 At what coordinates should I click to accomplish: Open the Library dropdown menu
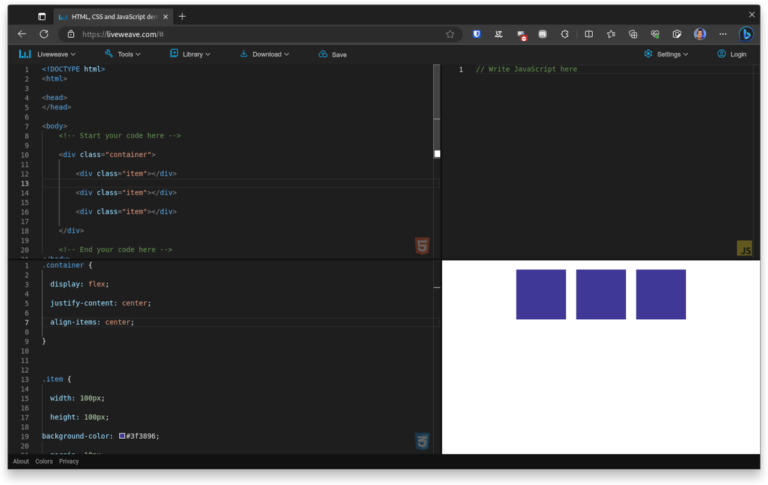click(190, 54)
